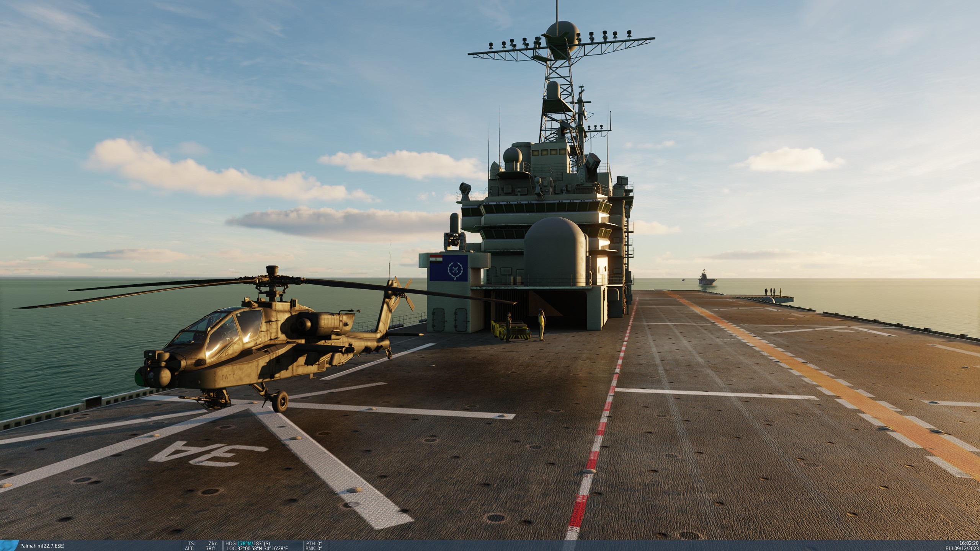Click the Egyptian flag on the ship island
This screenshot has width=980, height=551.
click(436, 259)
